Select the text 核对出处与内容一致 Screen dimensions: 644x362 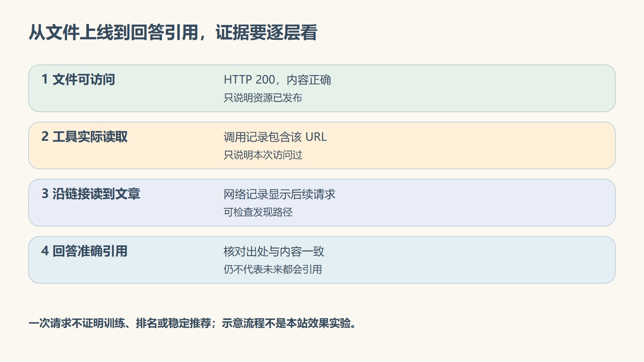274,252
